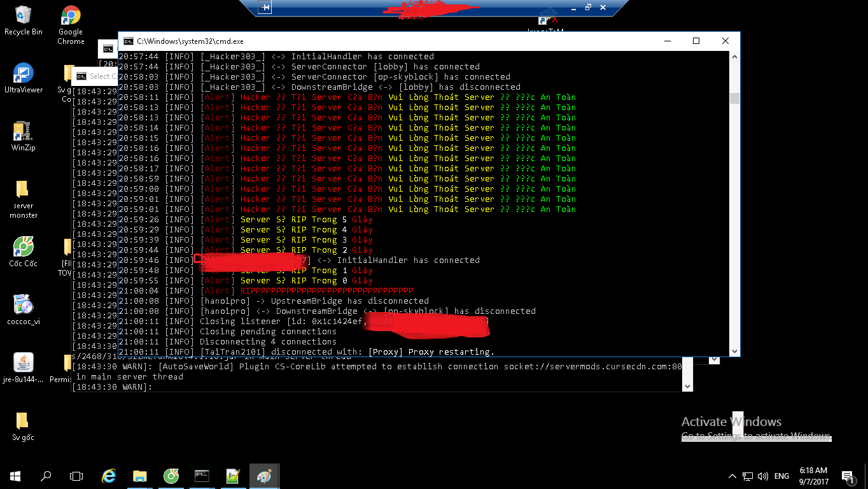Launch the UltraViewer desktop shortcut
This screenshot has width=868, height=489.
click(x=23, y=78)
